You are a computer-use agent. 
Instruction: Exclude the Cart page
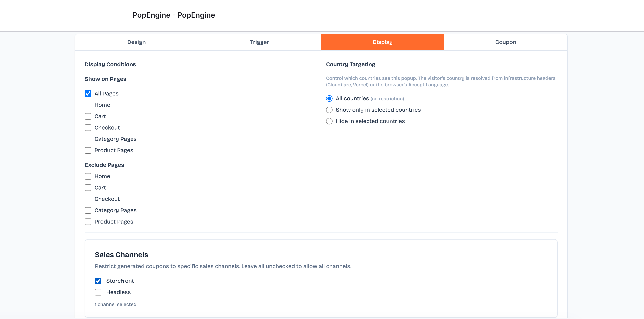pos(88,188)
